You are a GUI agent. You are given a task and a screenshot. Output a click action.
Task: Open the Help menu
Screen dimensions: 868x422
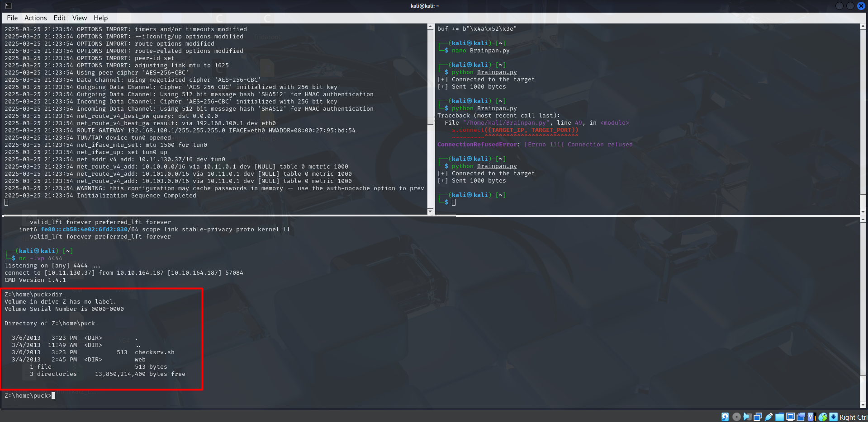click(x=100, y=18)
